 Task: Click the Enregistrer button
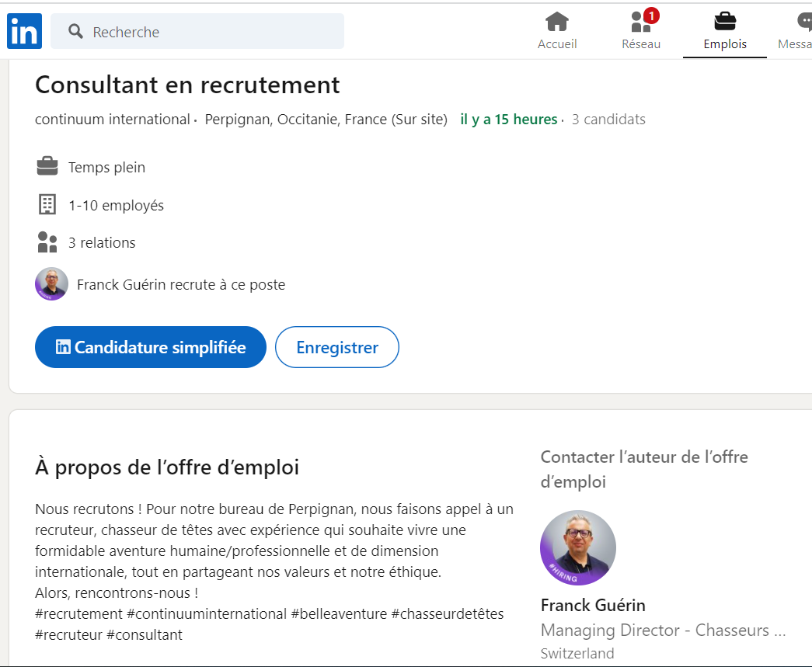point(337,347)
